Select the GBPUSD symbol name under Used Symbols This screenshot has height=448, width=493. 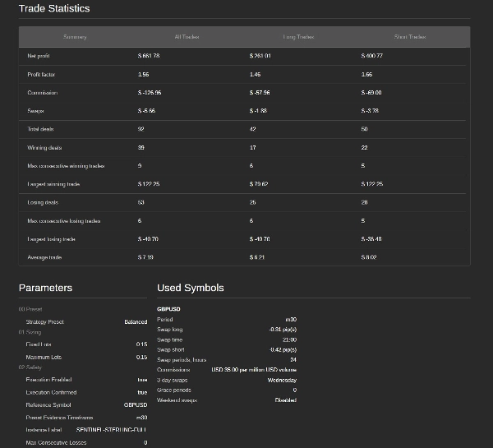(168, 309)
